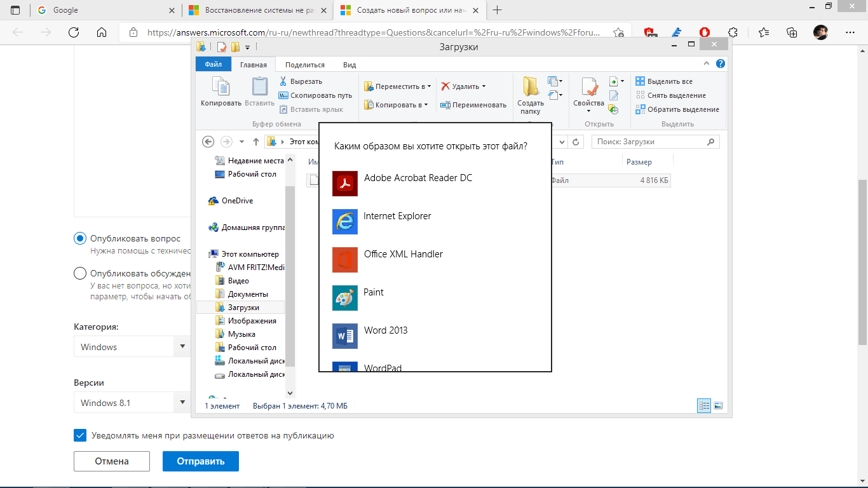Open the Category dropdown showing Windows
This screenshot has height=488, width=868.
point(132,346)
